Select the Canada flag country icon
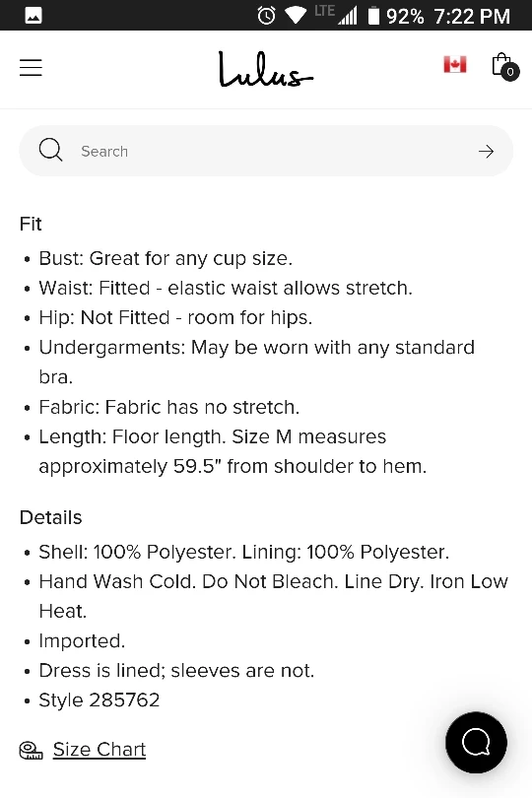Image resolution: width=532 pixels, height=798 pixels. point(454,65)
